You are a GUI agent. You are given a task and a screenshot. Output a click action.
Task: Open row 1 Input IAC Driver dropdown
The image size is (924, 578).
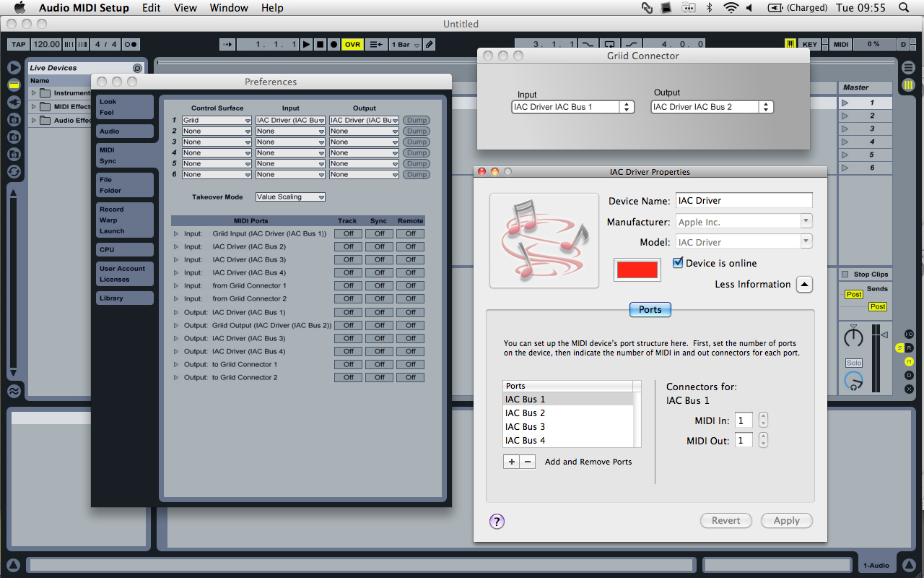pos(290,121)
